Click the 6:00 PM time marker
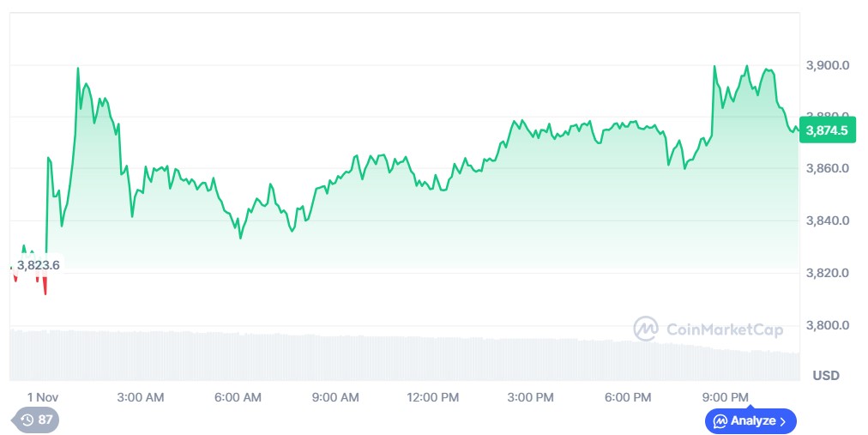The width and height of the screenshot is (868, 435). 628,396
